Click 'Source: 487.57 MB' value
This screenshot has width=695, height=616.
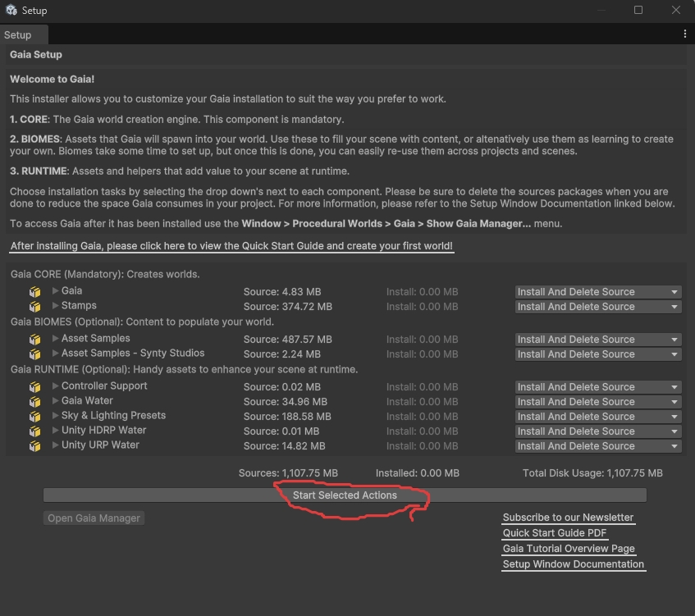288,340
